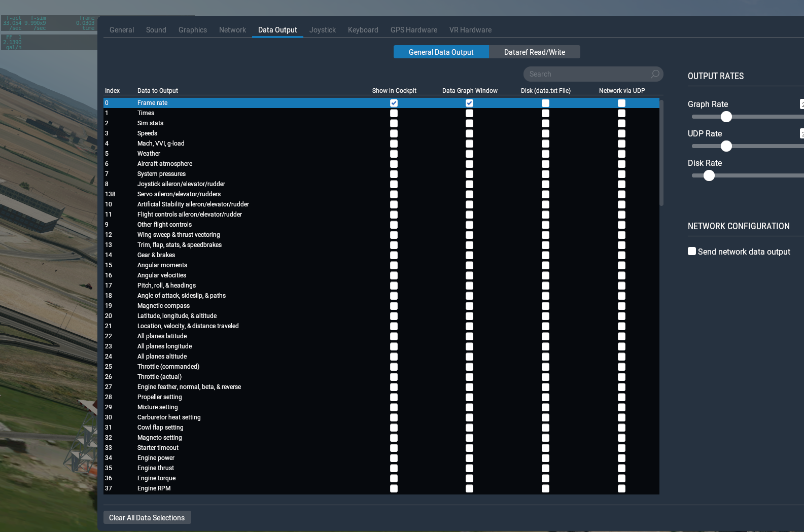Go to the Network tab
The image size is (804, 532).
coord(232,30)
